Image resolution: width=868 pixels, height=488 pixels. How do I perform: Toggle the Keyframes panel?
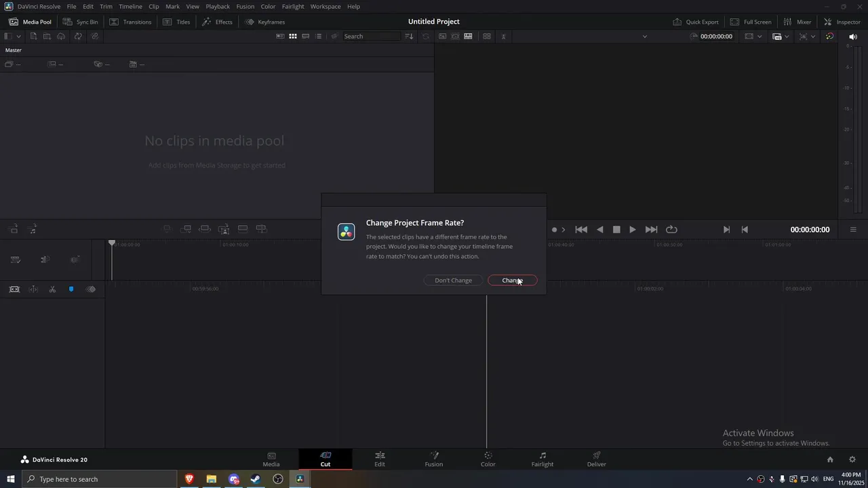pyautogui.click(x=265, y=22)
